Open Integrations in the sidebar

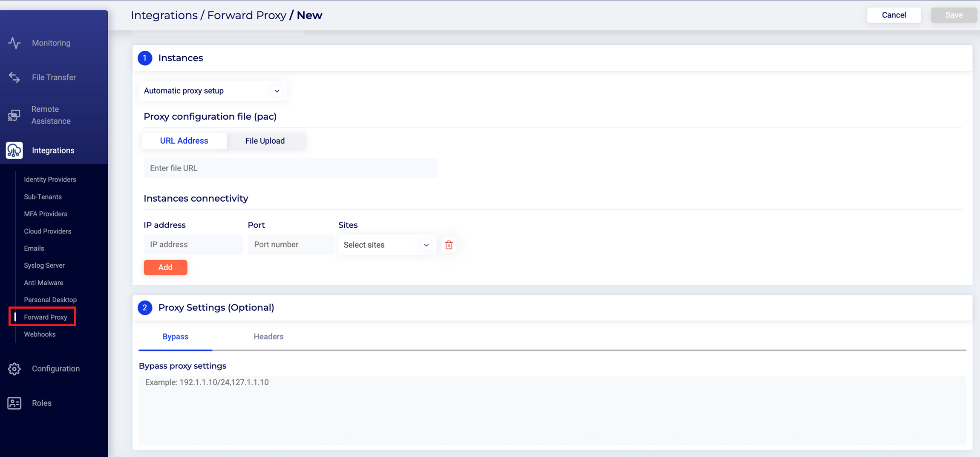54,150
